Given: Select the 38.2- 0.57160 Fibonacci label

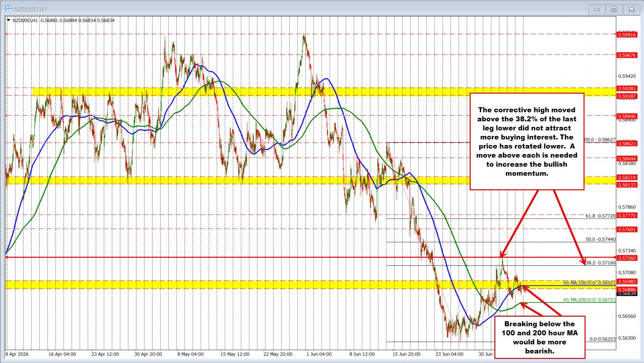Looking at the screenshot, I should 602,263.
